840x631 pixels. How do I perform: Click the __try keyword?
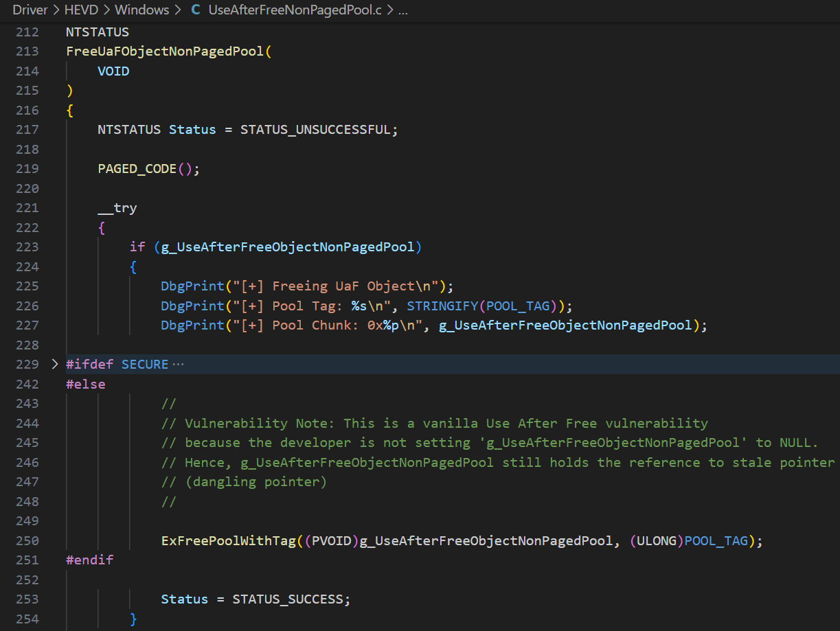(117, 208)
